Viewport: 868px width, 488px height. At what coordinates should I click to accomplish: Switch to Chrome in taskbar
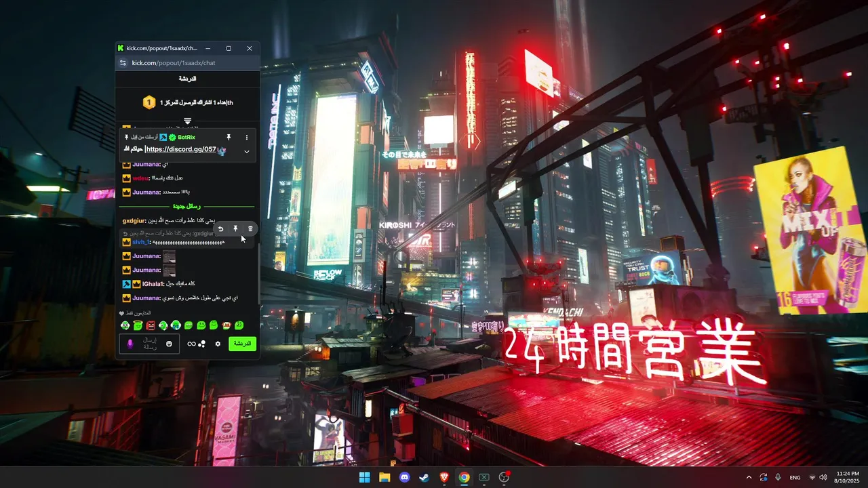464,477
